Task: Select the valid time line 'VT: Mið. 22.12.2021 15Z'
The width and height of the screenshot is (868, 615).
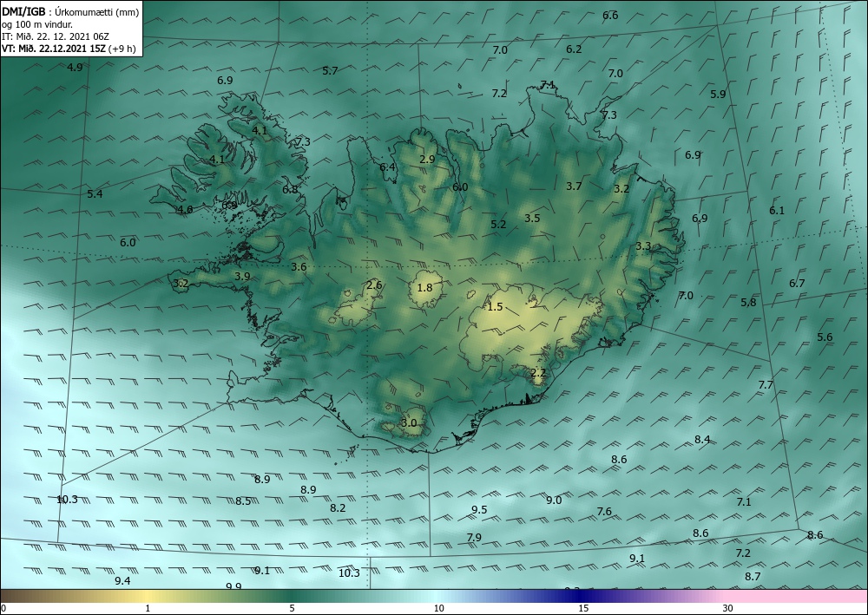Action: [x=53, y=49]
